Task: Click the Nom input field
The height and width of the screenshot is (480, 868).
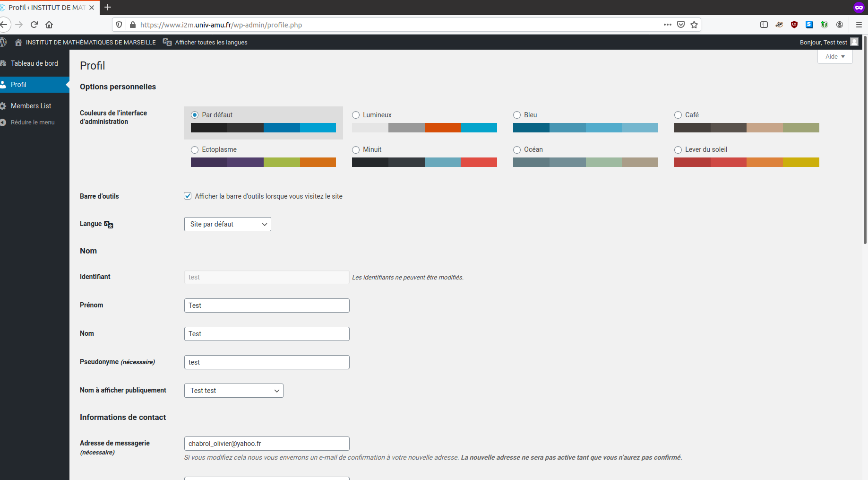Action: click(x=267, y=334)
